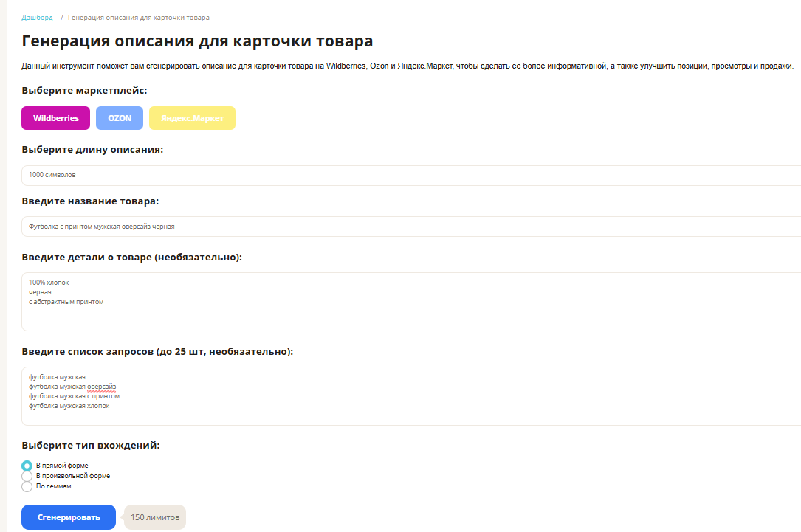Click the misspelled word оверсайз in queries

(101, 387)
